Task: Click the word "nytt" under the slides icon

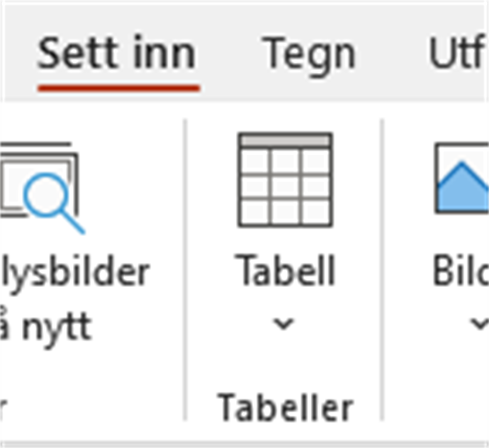Action: pyautogui.click(x=57, y=326)
